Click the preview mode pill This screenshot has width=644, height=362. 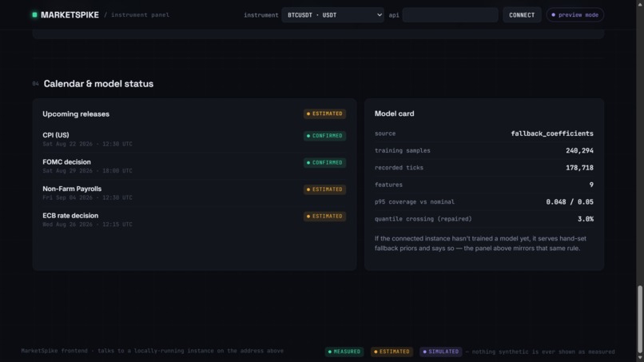pyautogui.click(x=575, y=15)
